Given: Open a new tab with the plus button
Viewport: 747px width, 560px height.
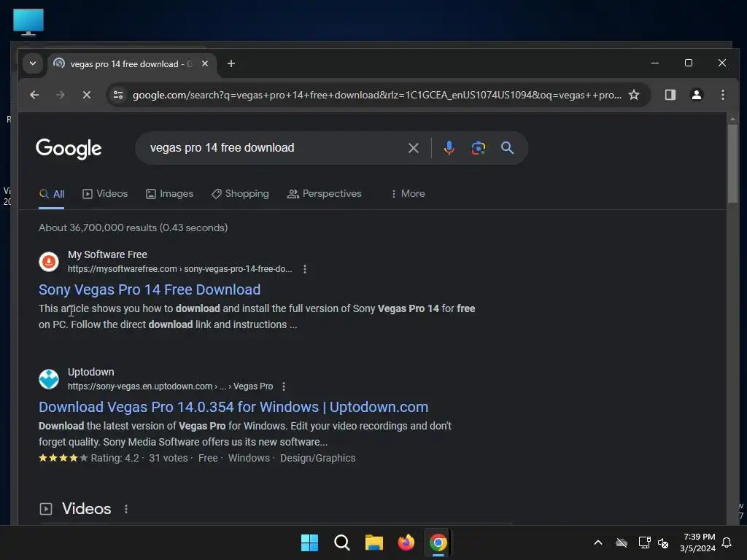Looking at the screenshot, I should click(x=231, y=63).
